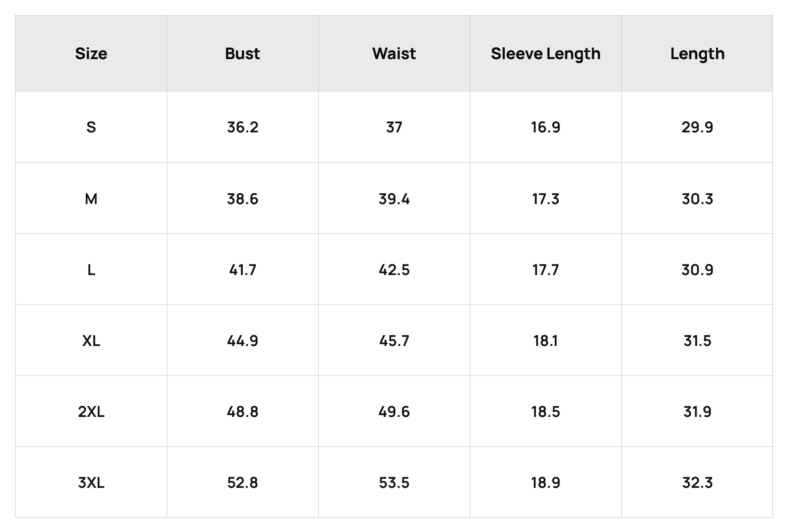
Task: Select the 2XL size row label
Action: 91,412
